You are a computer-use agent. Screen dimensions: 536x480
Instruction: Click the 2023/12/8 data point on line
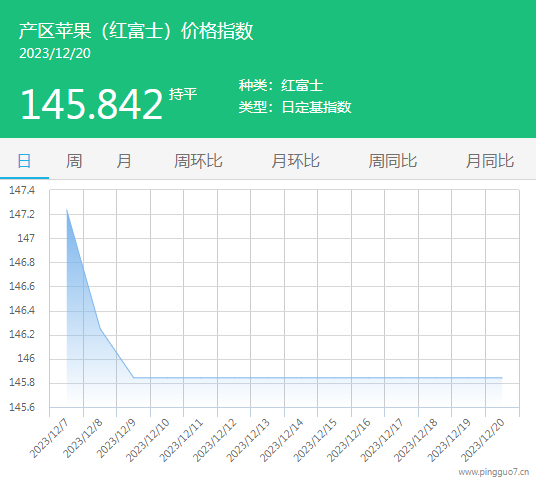(x=100, y=329)
